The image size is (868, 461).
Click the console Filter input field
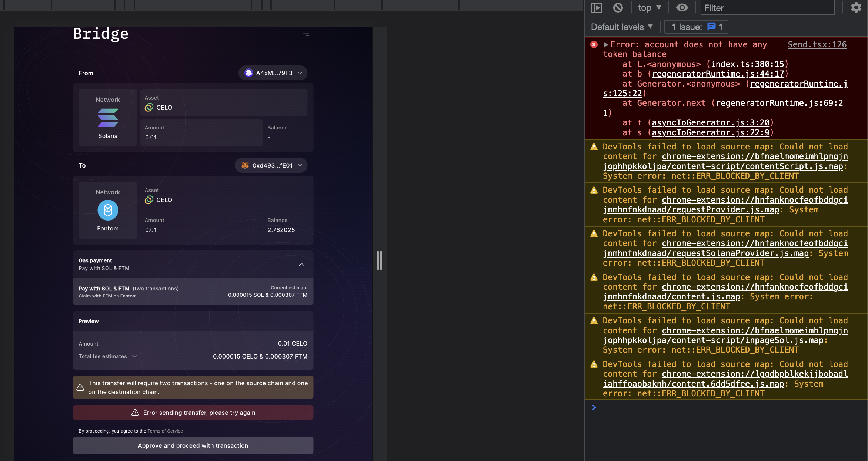pos(767,8)
